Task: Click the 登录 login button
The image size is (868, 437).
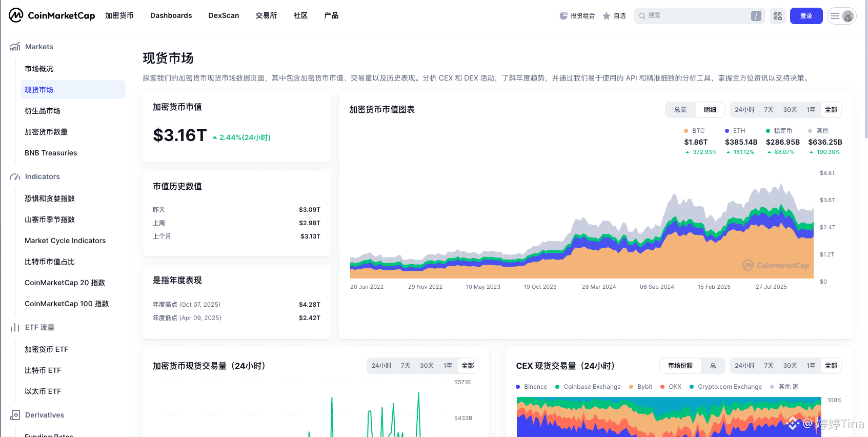Action: 806,16
